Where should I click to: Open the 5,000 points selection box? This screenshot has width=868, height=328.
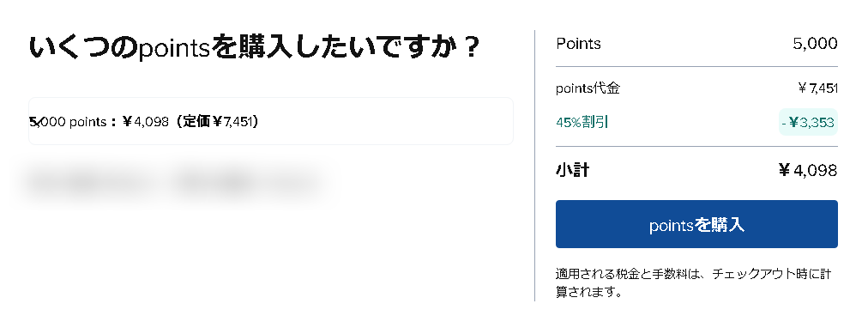[271, 121]
